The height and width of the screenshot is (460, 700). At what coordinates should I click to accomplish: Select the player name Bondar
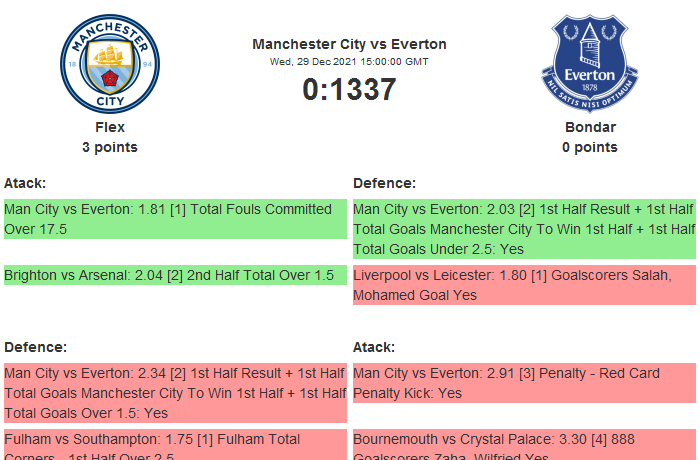pos(590,127)
